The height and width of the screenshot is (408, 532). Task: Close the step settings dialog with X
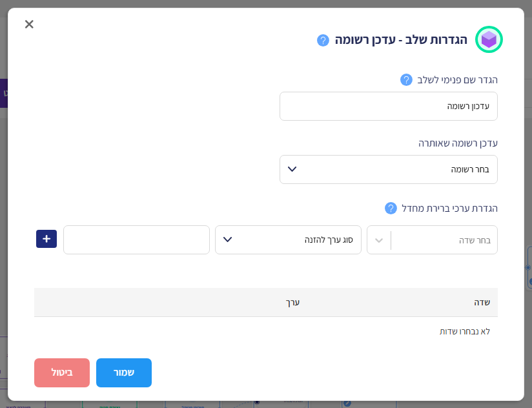[29, 24]
